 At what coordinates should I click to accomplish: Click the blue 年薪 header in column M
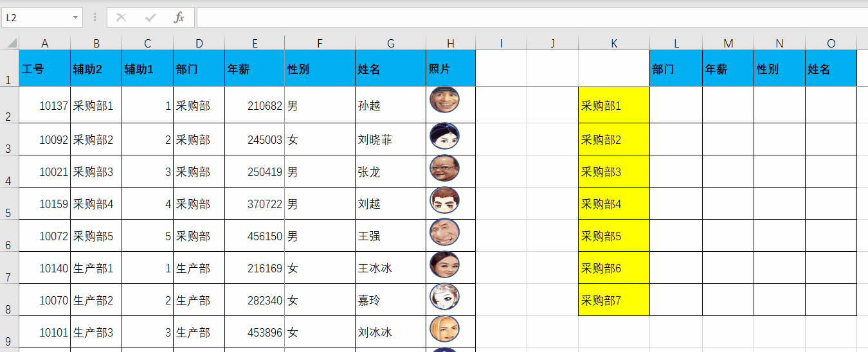click(x=728, y=69)
